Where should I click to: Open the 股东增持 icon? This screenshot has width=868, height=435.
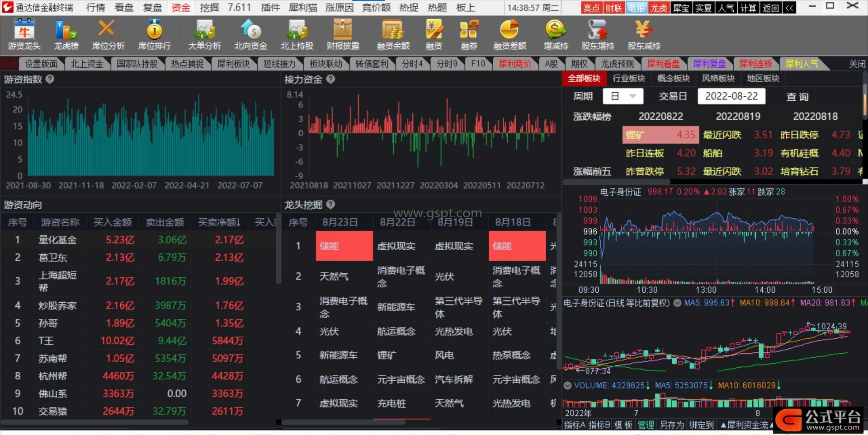pos(598,35)
